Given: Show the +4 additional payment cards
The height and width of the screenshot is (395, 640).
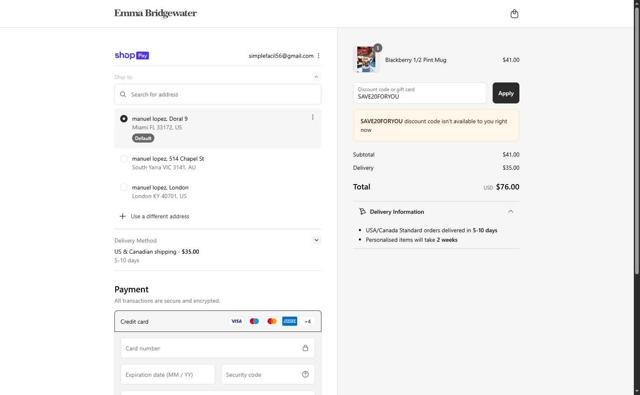Looking at the screenshot, I should (x=308, y=322).
